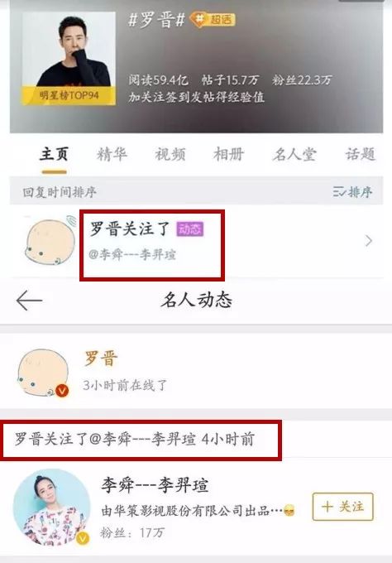This screenshot has width=392, height=563.
Task: Tap the cartoon avatar beside 罗晋关注了
Action: tap(50, 241)
